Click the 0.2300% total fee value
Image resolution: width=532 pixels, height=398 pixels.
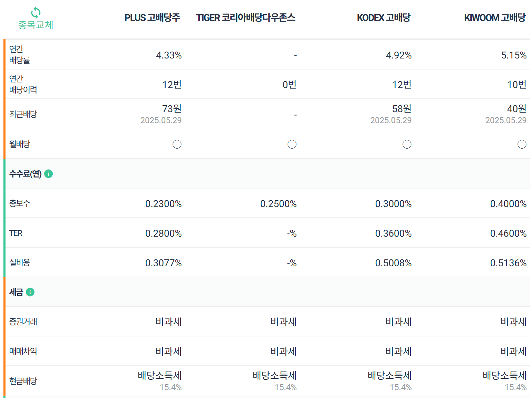pyautogui.click(x=164, y=204)
